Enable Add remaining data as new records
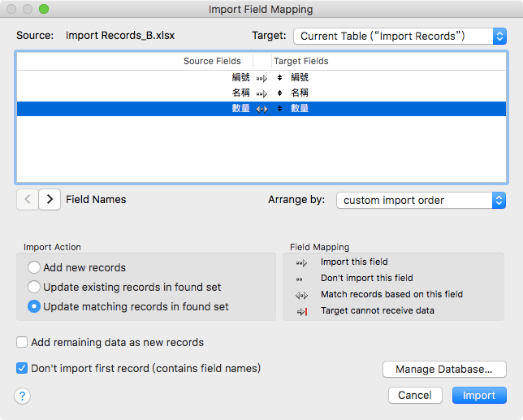This screenshot has width=523, height=420. (22, 342)
